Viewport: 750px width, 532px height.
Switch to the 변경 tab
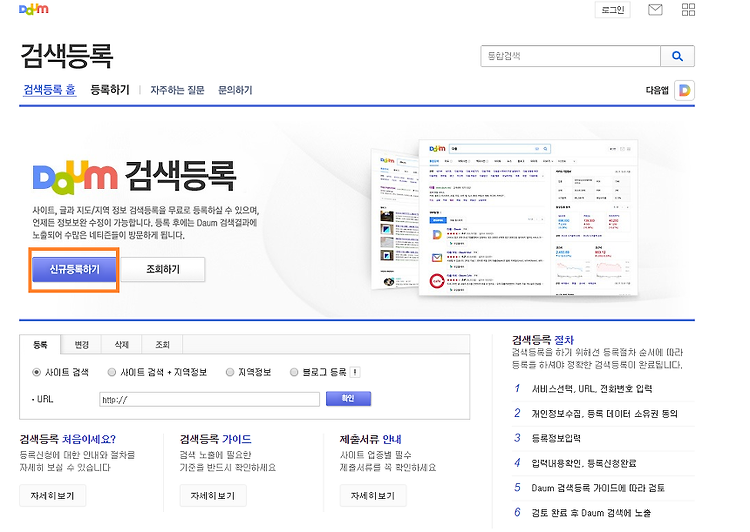tap(81, 344)
